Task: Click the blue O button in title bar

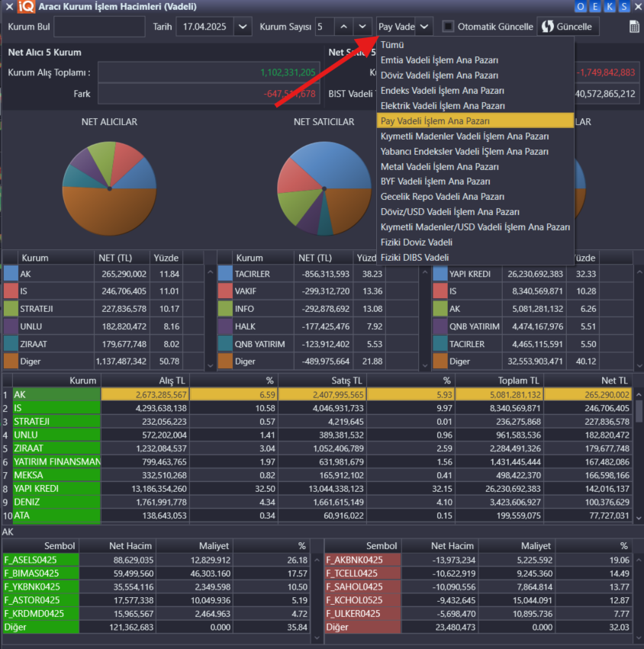Action: (x=581, y=6)
